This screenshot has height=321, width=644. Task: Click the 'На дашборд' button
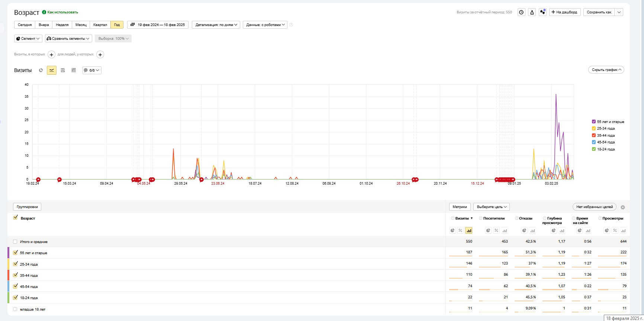[x=564, y=12]
